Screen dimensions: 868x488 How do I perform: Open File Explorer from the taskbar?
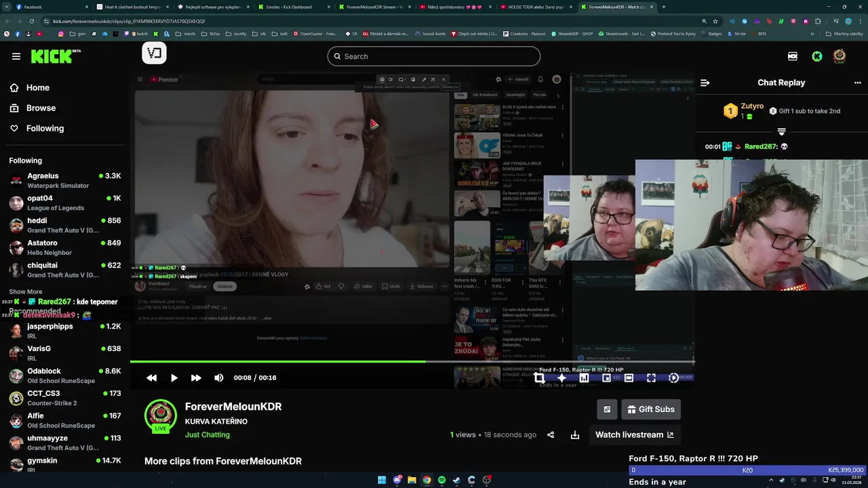[x=412, y=480]
